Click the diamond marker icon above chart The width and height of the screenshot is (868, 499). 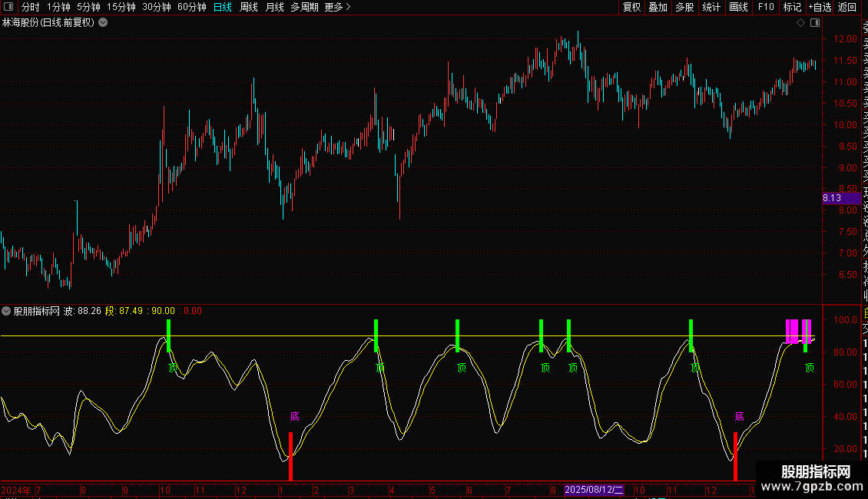[800, 23]
